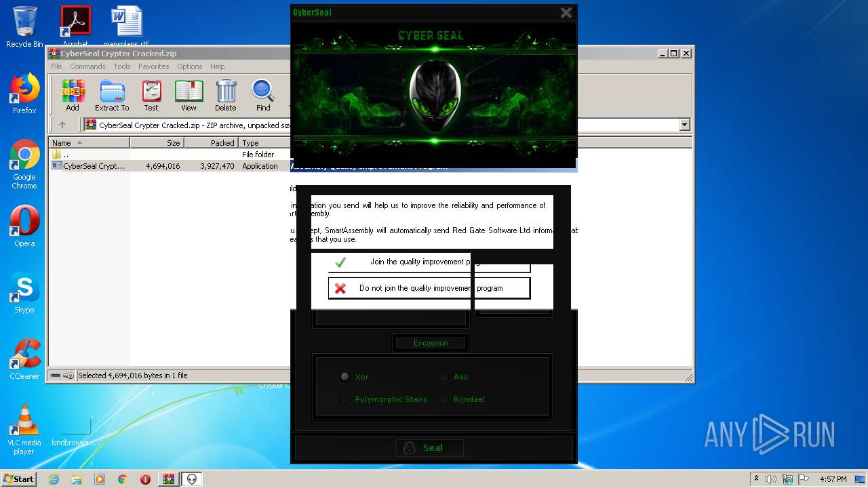Open Google Chrome desktop shortcut
This screenshot has width=868, height=488.
pyautogui.click(x=24, y=165)
